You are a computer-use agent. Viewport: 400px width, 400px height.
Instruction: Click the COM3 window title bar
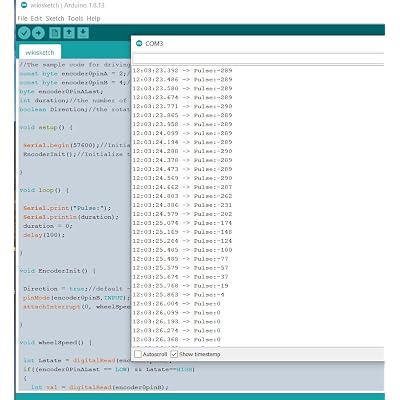(x=258, y=43)
